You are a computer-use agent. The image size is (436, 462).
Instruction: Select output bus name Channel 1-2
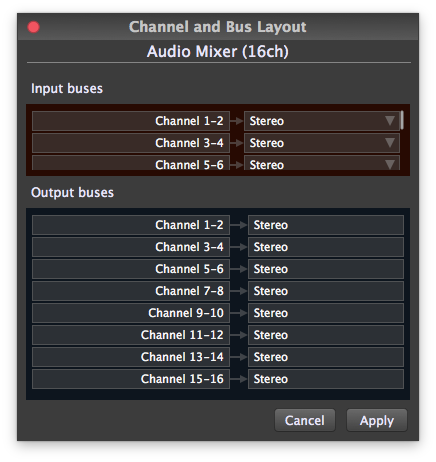point(131,225)
